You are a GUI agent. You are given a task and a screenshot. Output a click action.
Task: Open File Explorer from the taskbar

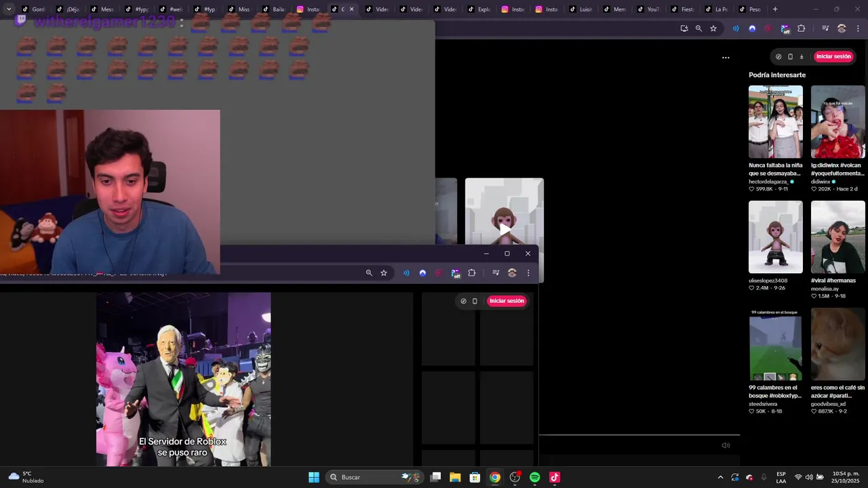(x=455, y=477)
